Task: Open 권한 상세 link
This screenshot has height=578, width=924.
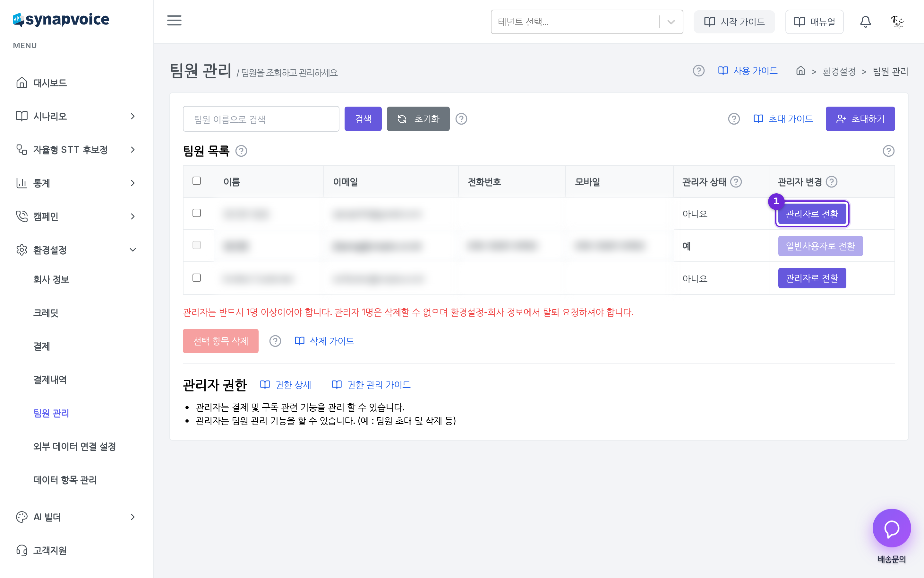Action: (x=285, y=385)
